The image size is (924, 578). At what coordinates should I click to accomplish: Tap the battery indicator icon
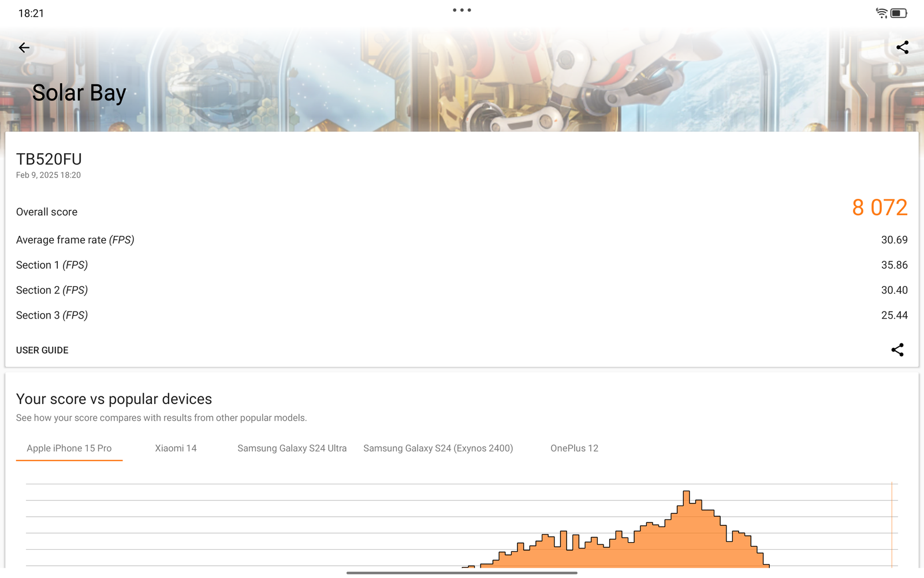click(x=899, y=13)
